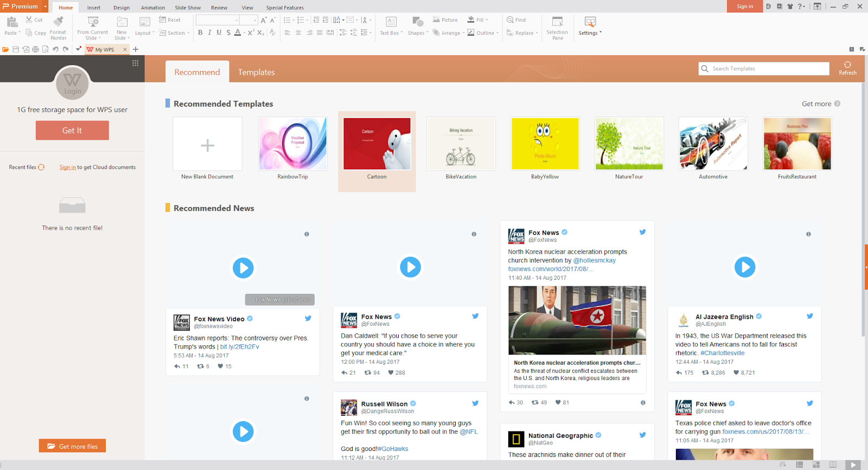Click info icon beside North Korea tweet stats
Viewport: 868px width, 470px height.
pos(643,403)
